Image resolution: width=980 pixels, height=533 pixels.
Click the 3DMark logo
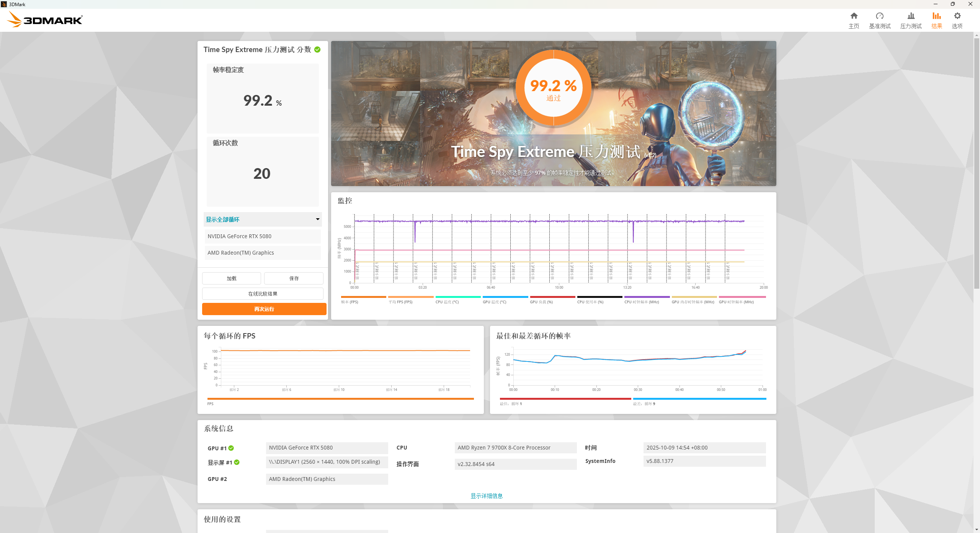pos(45,19)
